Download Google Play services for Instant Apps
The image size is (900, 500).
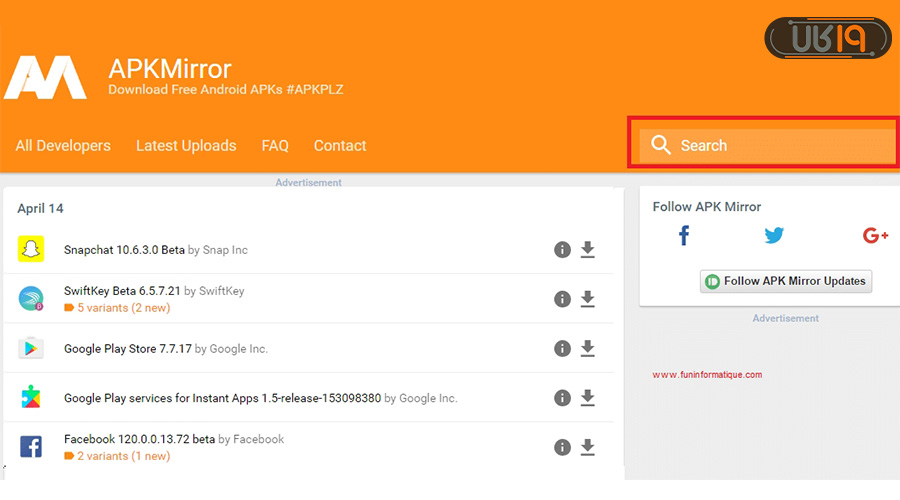588,398
